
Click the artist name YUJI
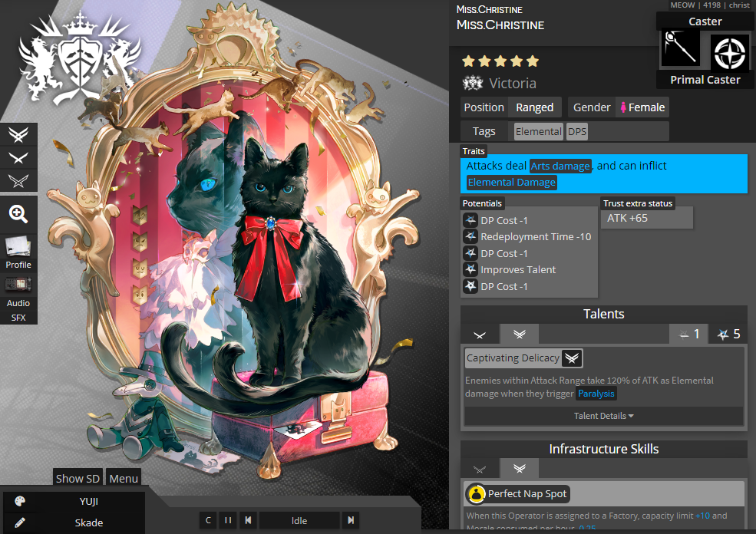tap(89, 501)
